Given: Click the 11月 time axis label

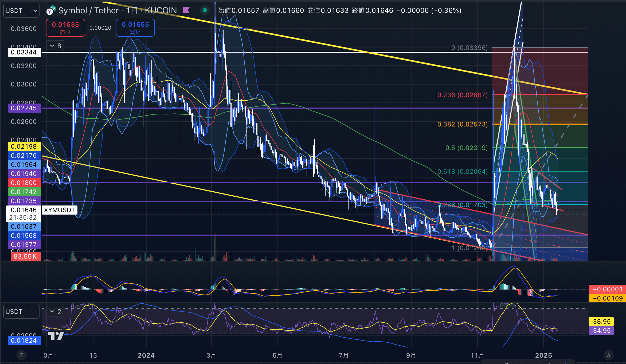Looking at the screenshot, I should pos(477,355).
